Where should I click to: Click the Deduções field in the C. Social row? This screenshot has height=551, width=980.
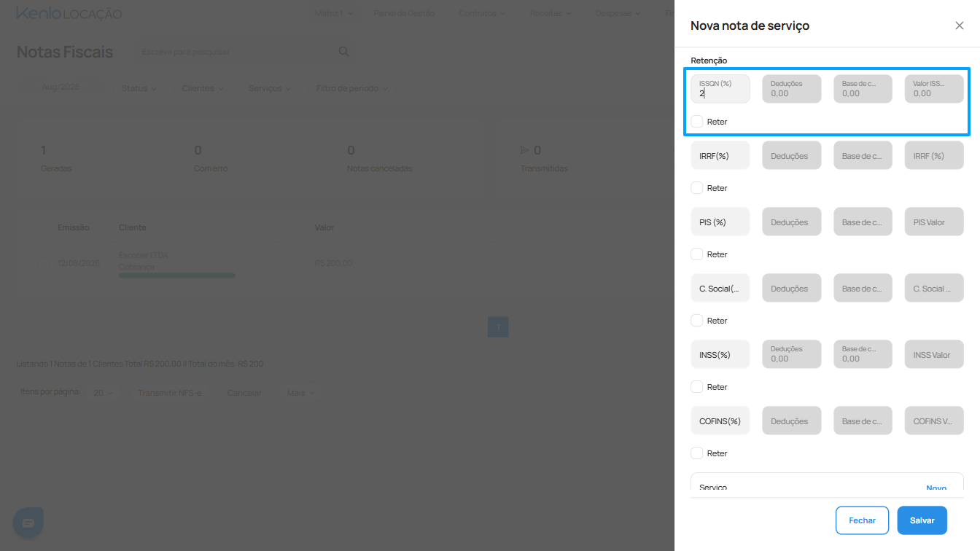click(792, 288)
